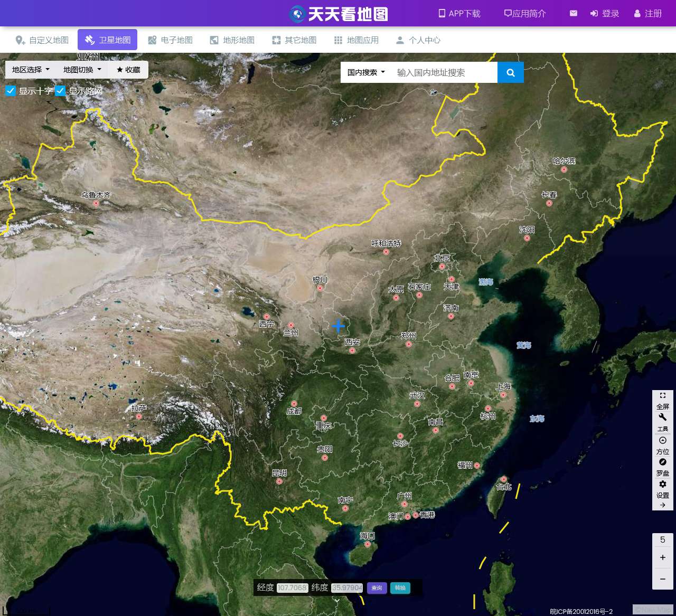676x616 pixels.
Task: Click the 纬度 latitude field
Action: [347, 587]
